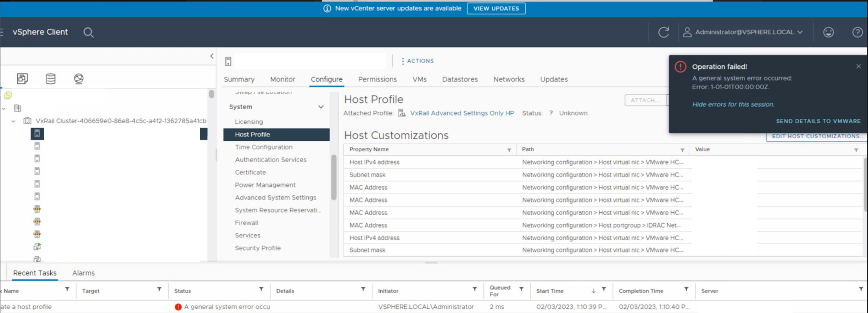Close the Operation failed notification
Image resolution: width=868 pixels, height=313 pixels.
click(858, 66)
